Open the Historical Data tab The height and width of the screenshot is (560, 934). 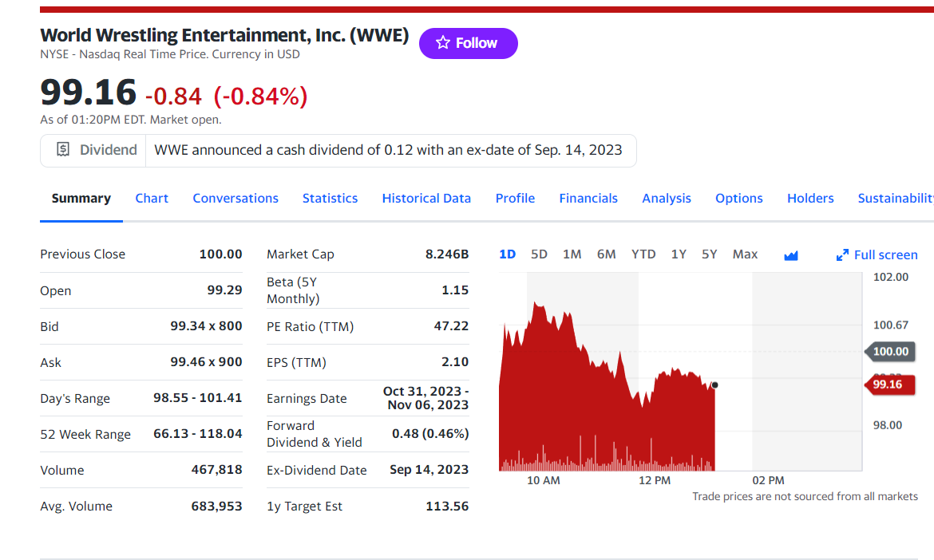[x=426, y=198]
